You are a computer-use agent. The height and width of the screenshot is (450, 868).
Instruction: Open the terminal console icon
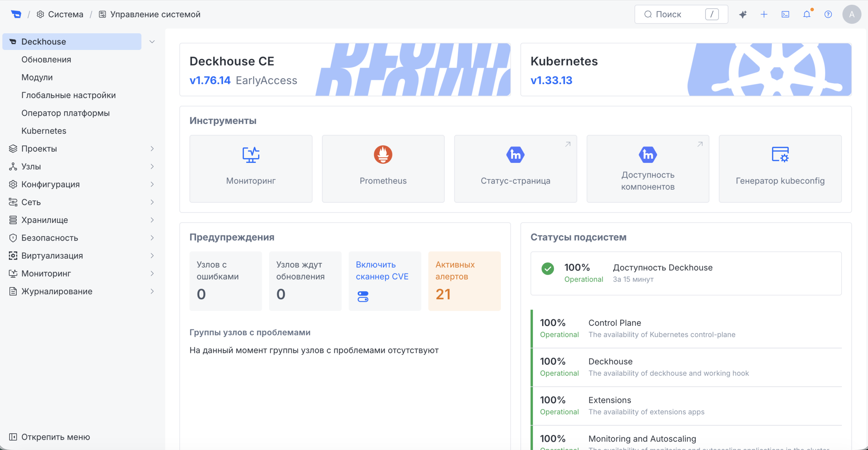point(785,14)
